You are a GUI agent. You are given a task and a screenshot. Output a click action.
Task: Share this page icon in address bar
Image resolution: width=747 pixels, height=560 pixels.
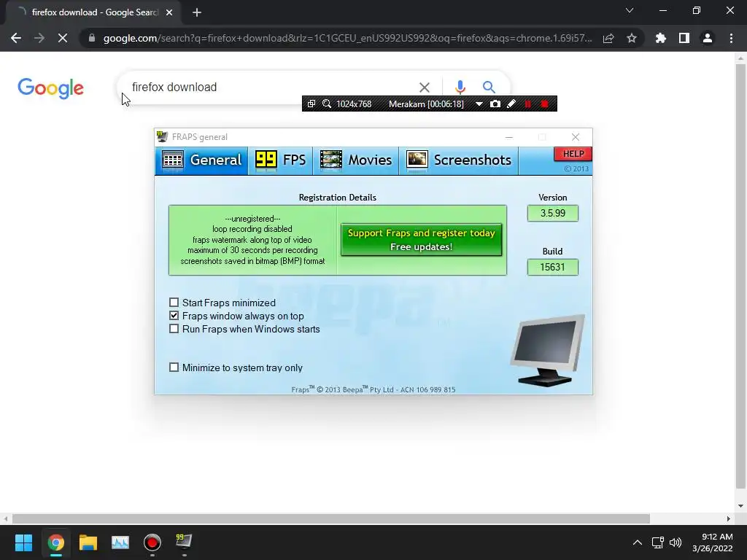pos(608,38)
